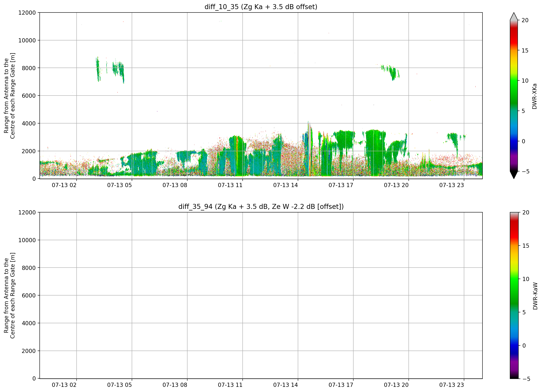Click the bottom colorbar's 0 tick label
This screenshot has height=392, width=542.
(x=524, y=345)
